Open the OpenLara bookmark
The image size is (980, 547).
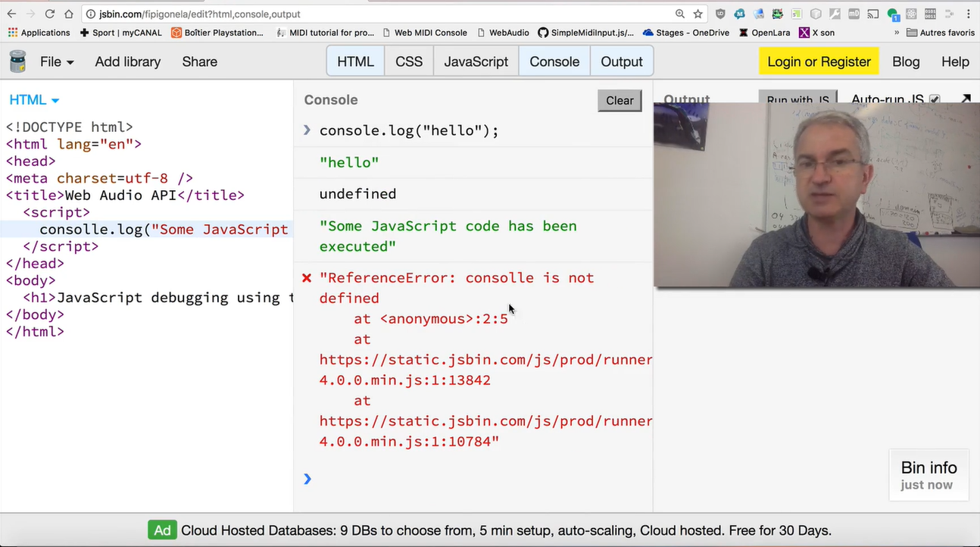[x=764, y=33]
